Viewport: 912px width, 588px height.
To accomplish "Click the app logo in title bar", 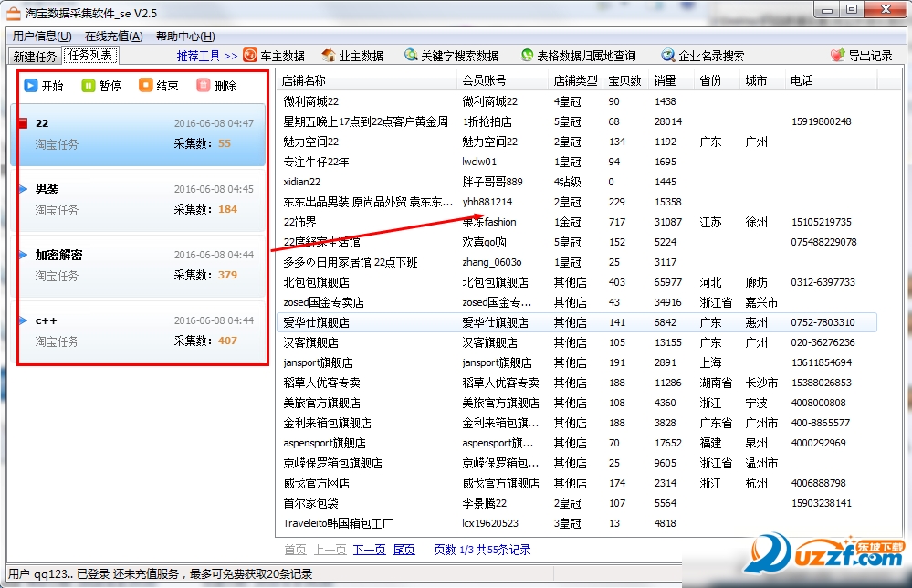I will coord(14,13).
